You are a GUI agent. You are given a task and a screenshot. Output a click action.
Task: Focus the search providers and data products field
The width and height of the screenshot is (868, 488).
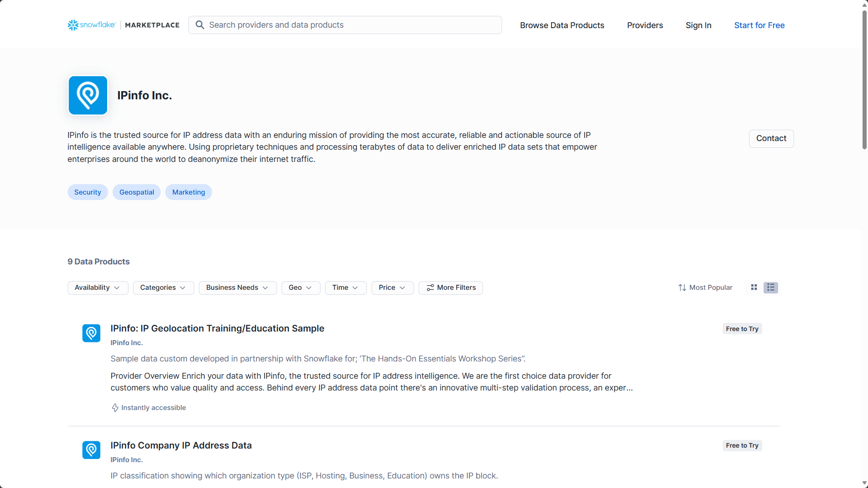pyautogui.click(x=345, y=25)
